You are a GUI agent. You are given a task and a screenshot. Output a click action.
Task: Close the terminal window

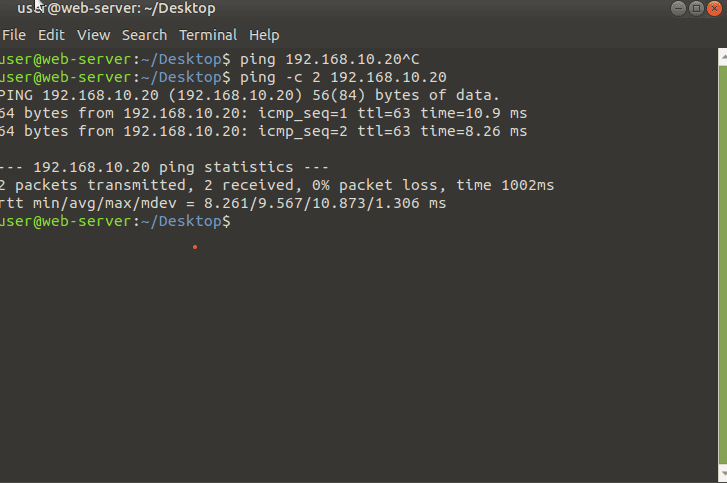714,8
